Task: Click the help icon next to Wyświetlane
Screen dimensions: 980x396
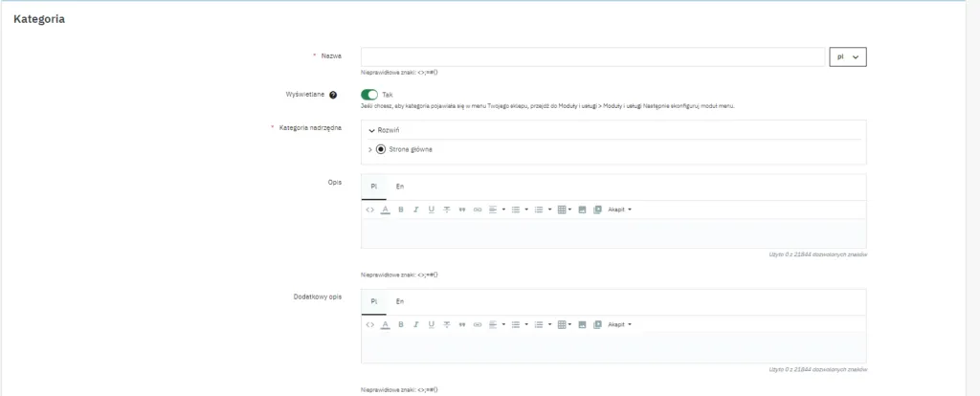Action: point(333,95)
